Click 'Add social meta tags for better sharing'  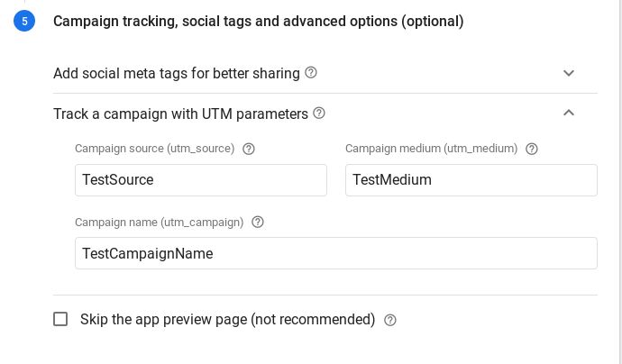tap(177, 73)
